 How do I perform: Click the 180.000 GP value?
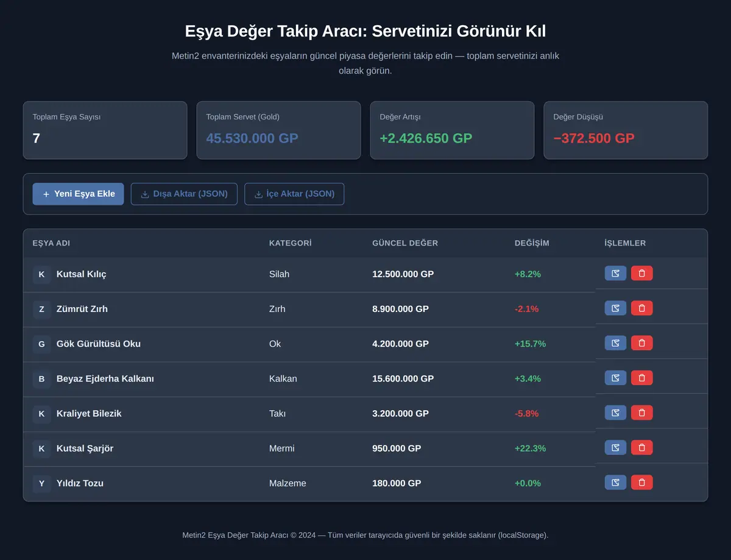click(x=397, y=483)
